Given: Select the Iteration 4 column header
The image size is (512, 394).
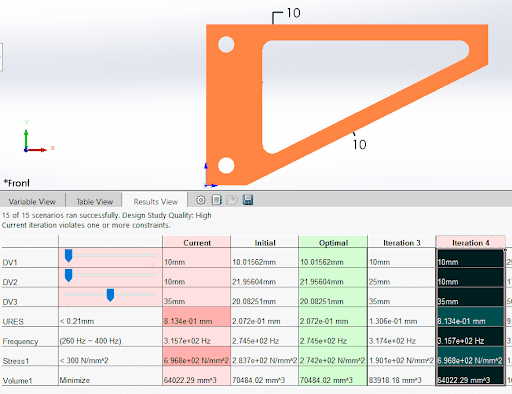Looking at the screenshot, I should tap(470, 243).
